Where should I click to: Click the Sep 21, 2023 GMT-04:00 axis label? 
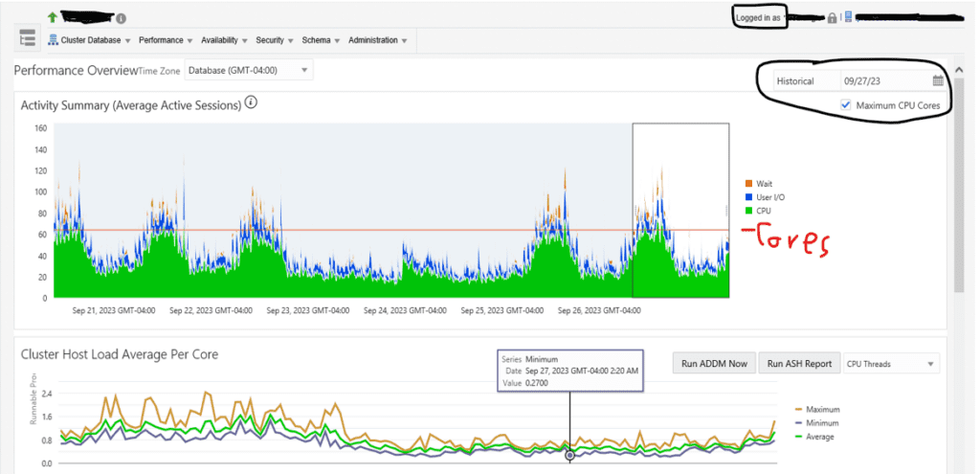pos(113,309)
